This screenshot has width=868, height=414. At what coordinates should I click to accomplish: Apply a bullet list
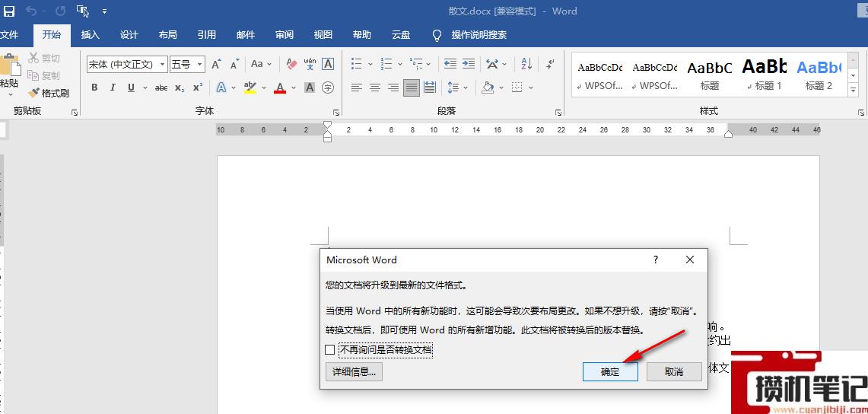pos(357,64)
